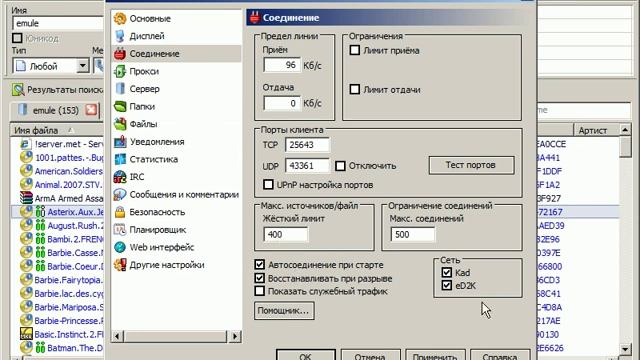Click the Применить button

(x=435, y=355)
